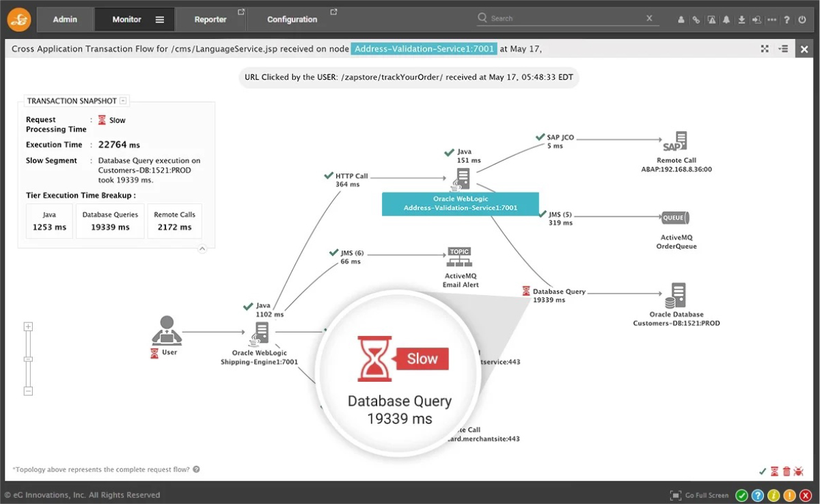
Task: Open the list view dropdown in title bar
Action: coord(783,48)
